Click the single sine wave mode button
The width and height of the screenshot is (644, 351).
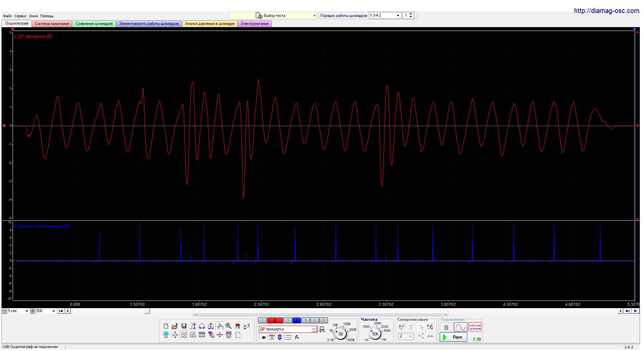coord(461,327)
